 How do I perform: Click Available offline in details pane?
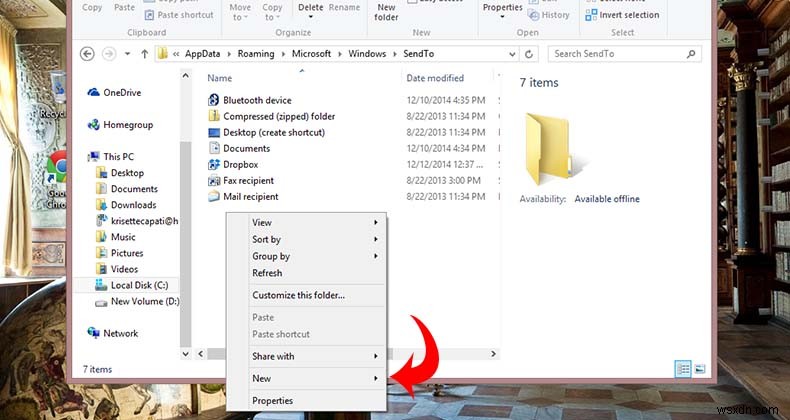pos(607,199)
